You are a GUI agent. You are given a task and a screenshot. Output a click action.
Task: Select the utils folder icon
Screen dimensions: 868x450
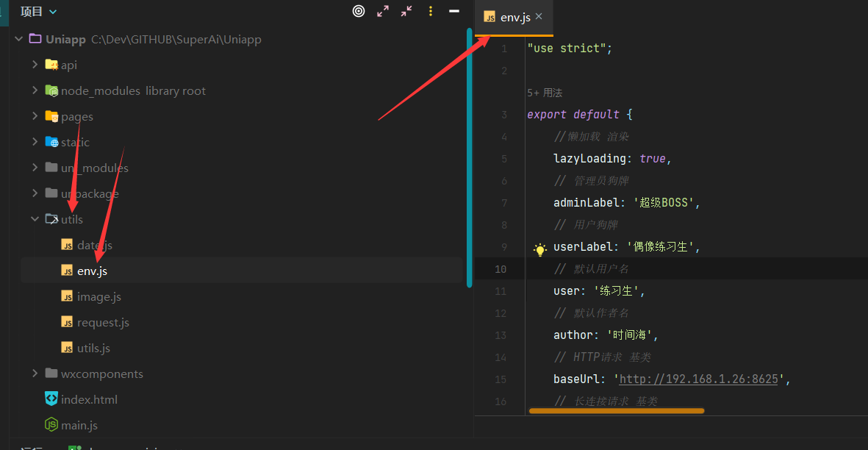click(x=51, y=219)
